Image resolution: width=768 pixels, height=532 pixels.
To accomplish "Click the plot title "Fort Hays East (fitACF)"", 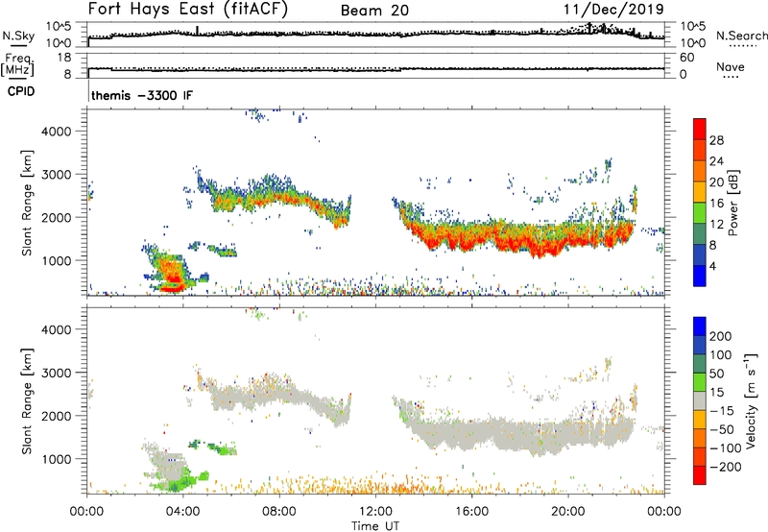I will [x=187, y=10].
